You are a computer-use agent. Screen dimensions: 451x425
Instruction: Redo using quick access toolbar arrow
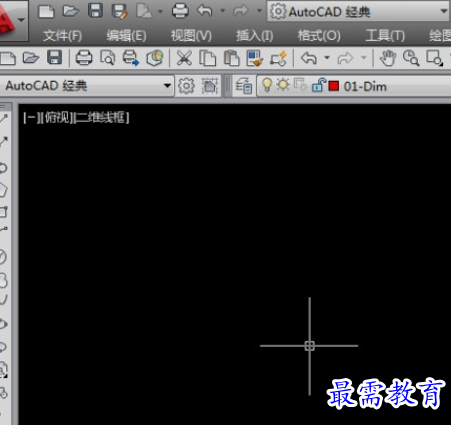tap(241, 11)
